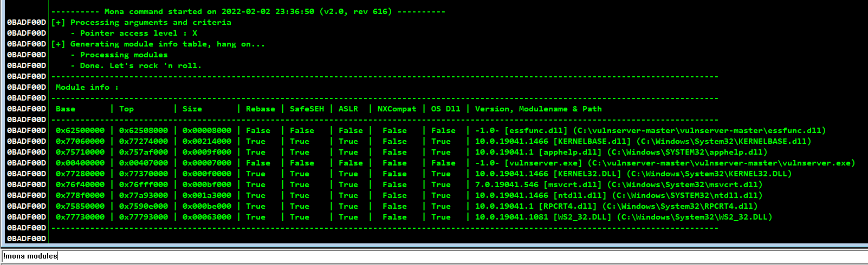Click the Generating module info table line
The width and height of the screenshot is (868, 265).
coord(158,44)
